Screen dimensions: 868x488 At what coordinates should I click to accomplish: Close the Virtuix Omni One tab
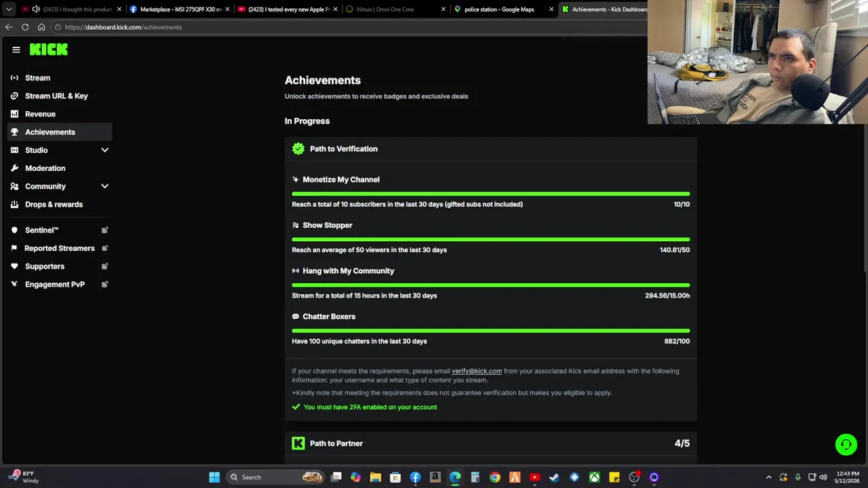[443, 9]
